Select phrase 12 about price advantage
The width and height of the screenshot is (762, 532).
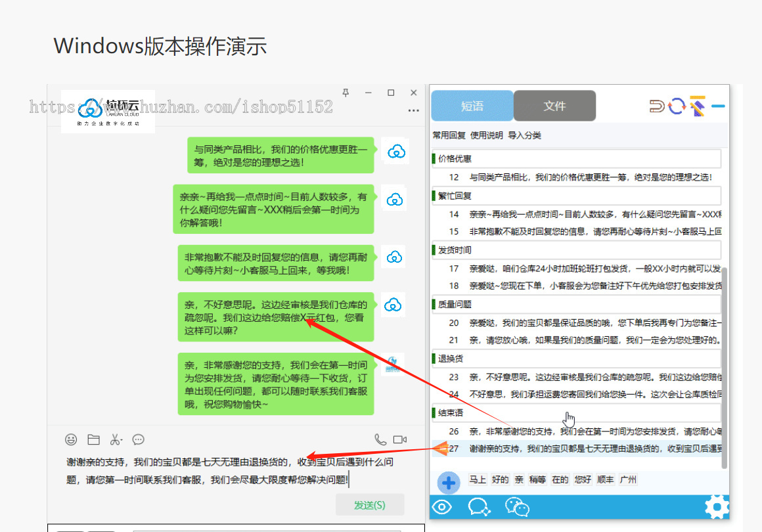[x=577, y=177]
